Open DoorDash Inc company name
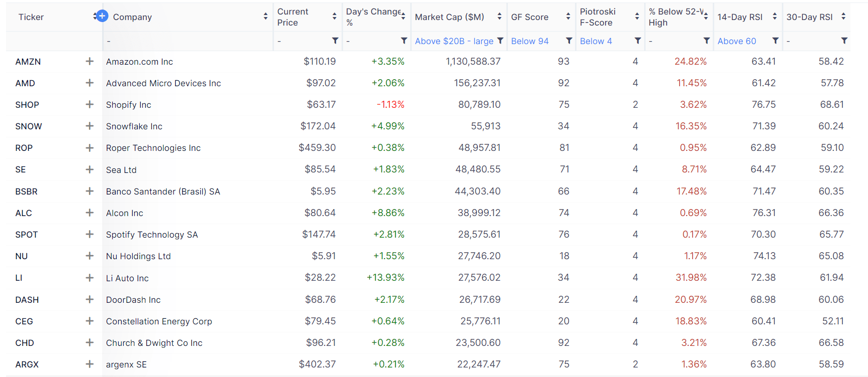This screenshot has width=868, height=377. [x=133, y=300]
